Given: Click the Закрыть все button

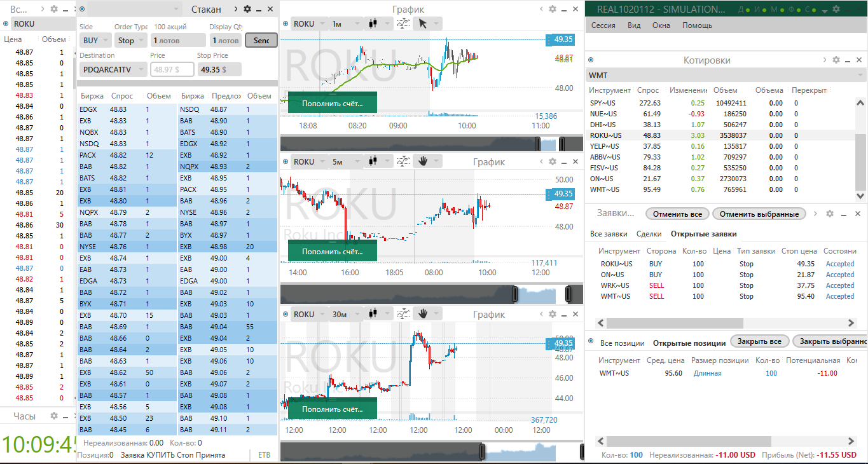Looking at the screenshot, I should (x=759, y=341).
